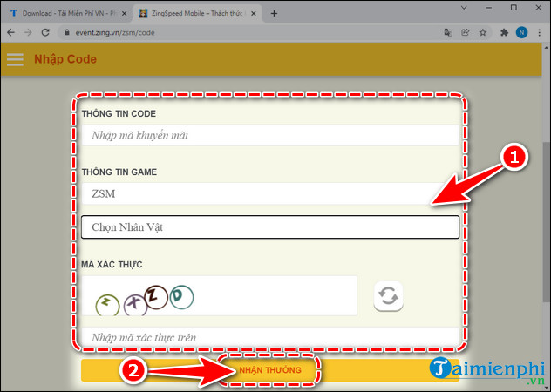
Task: Click the THÔNG TIN CODE label
Action: click(119, 114)
